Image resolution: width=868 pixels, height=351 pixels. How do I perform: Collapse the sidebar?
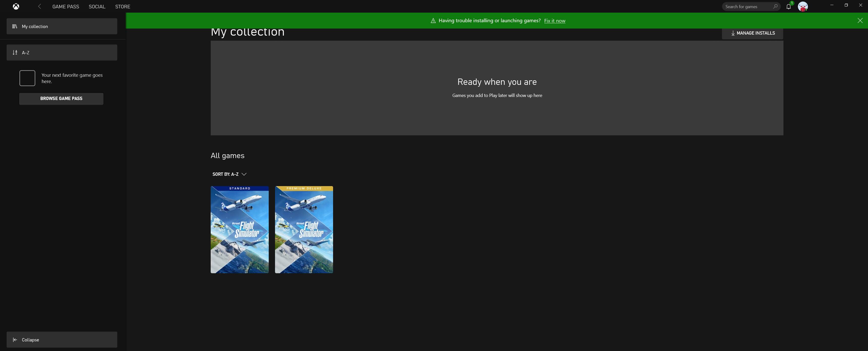coord(62,340)
